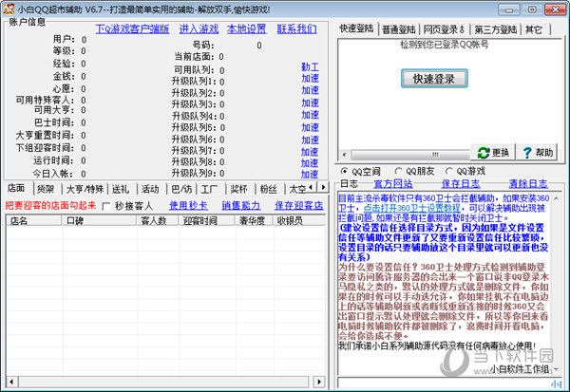Select the QQ游戏 radio button
570x392 pixels.
coord(449,171)
